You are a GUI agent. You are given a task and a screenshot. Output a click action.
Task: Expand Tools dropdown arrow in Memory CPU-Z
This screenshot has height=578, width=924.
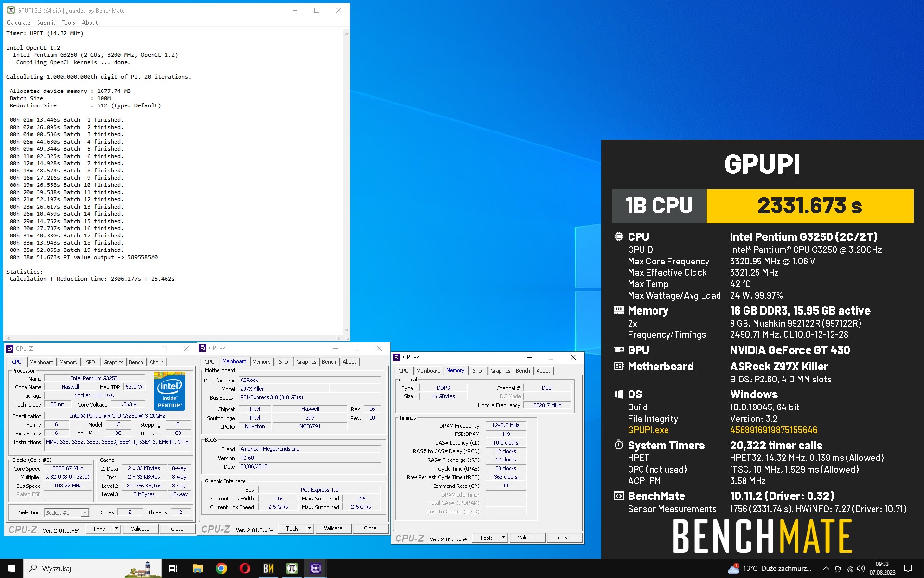tap(503, 538)
